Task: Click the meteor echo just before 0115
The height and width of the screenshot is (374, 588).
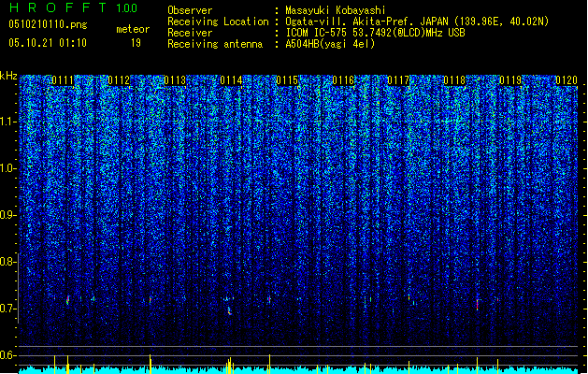Action: 269,299
